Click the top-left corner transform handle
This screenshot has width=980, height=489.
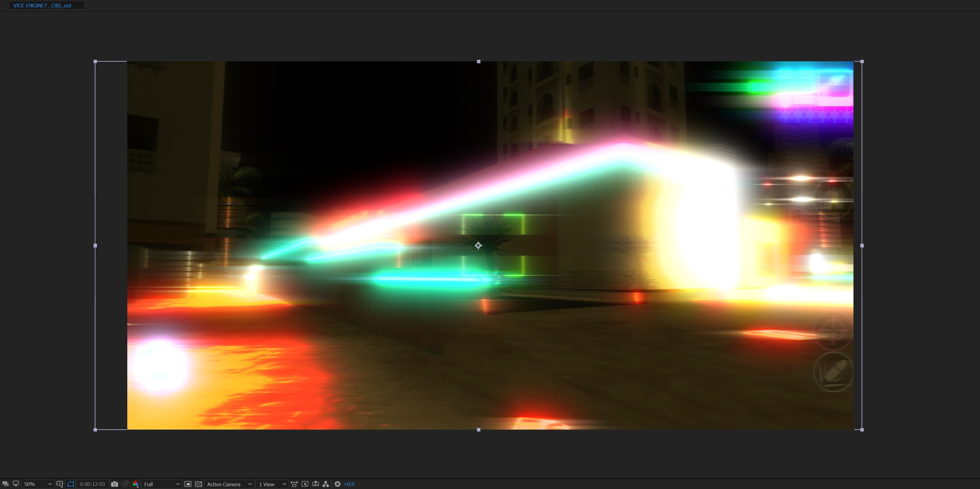pos(95,61)
